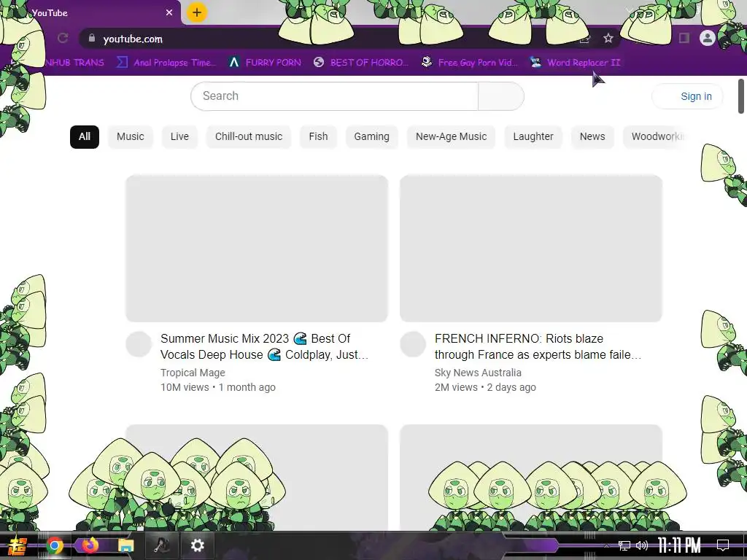Filter by the News chip

[x=592, y=136]
